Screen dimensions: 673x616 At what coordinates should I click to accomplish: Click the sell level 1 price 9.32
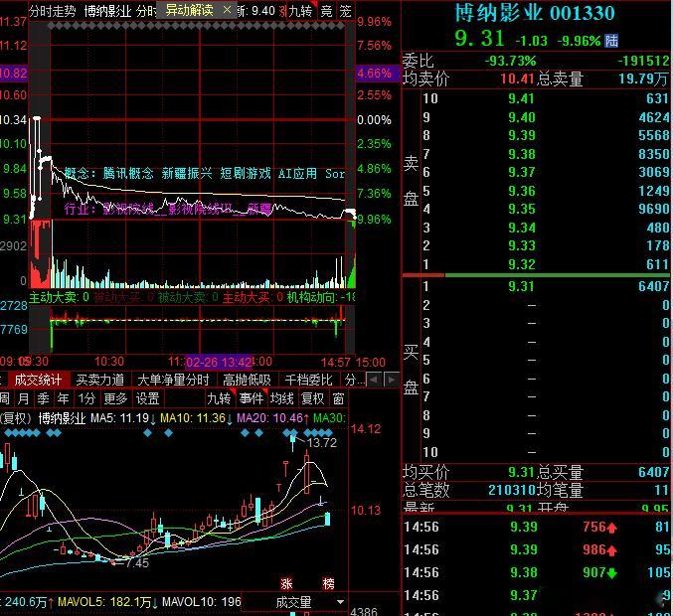522,264
